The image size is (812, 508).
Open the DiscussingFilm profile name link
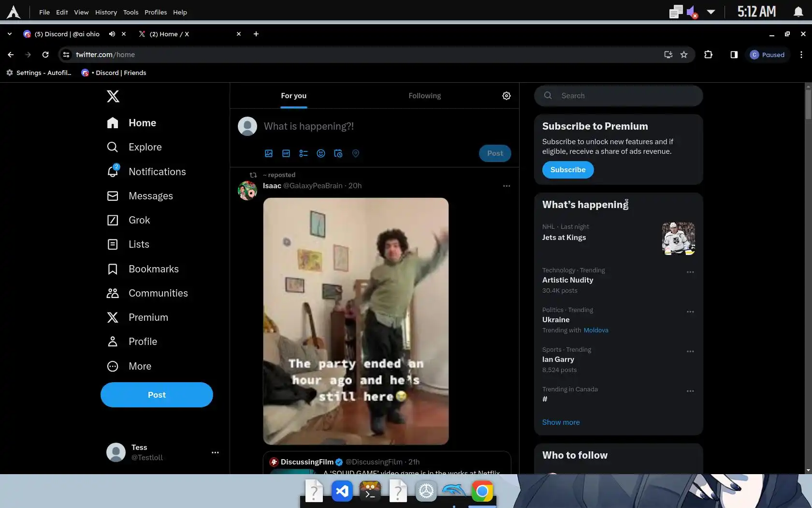(307, 462)
